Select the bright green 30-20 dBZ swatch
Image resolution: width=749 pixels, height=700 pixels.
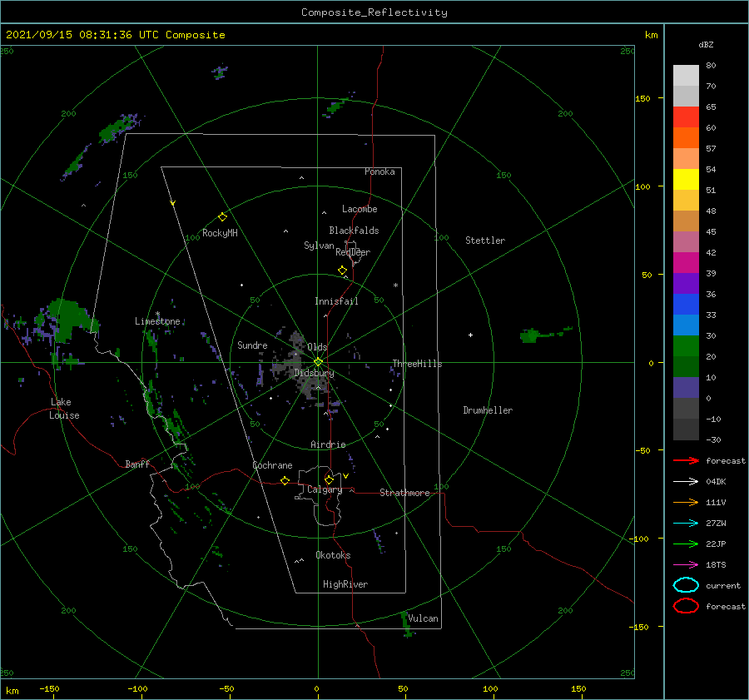[686, 346]
